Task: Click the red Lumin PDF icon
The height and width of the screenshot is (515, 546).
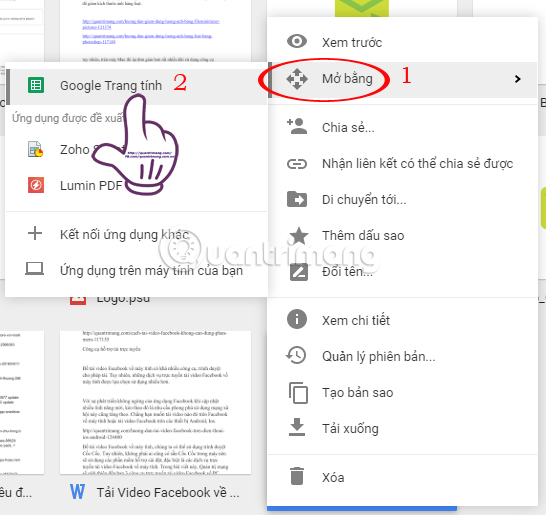Action: coord(36,185)
